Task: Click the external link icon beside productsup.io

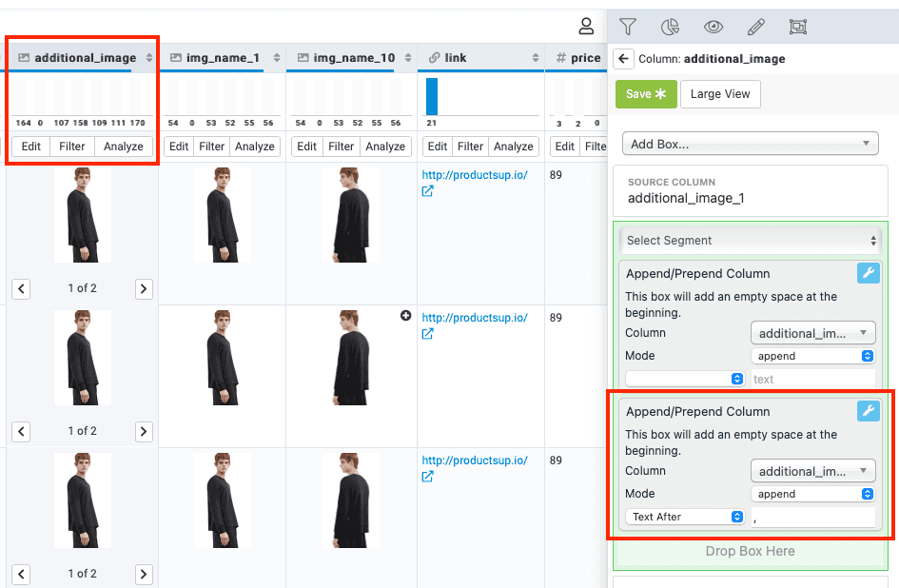Action: click(428, 191)
